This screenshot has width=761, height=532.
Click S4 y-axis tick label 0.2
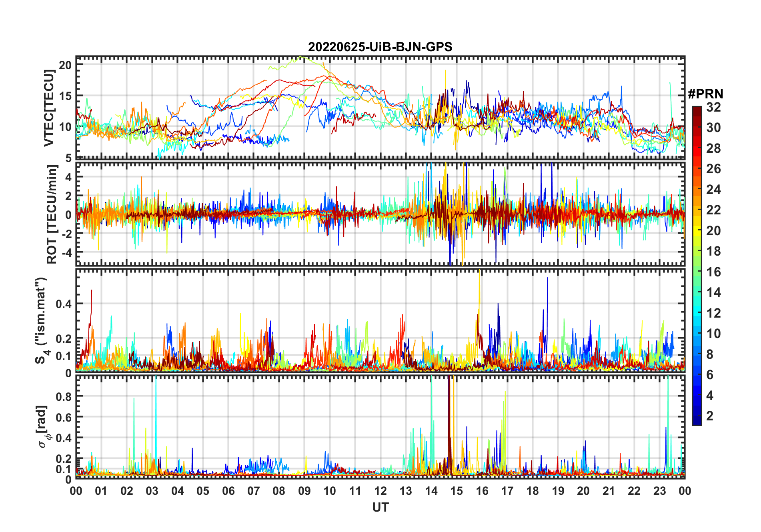pos(64,339)
